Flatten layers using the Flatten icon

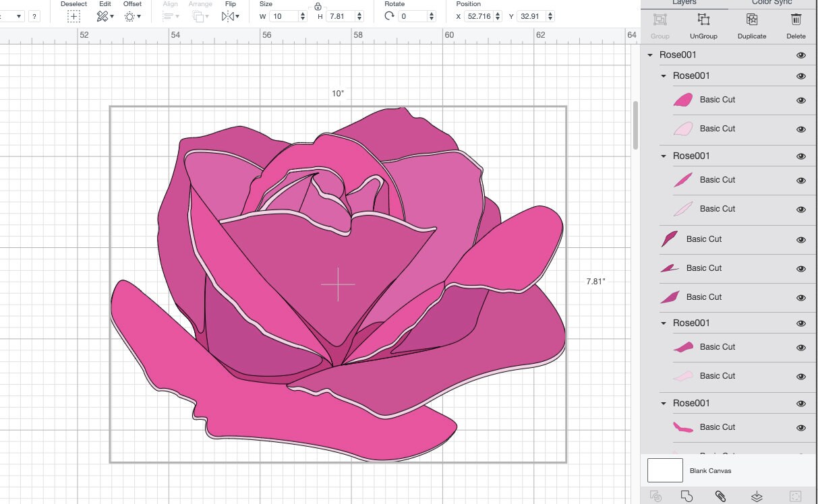pos(756,497)
